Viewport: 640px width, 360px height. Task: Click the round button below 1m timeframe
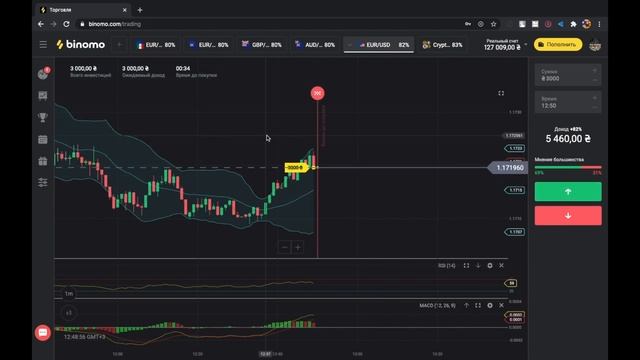coord(69,313)
